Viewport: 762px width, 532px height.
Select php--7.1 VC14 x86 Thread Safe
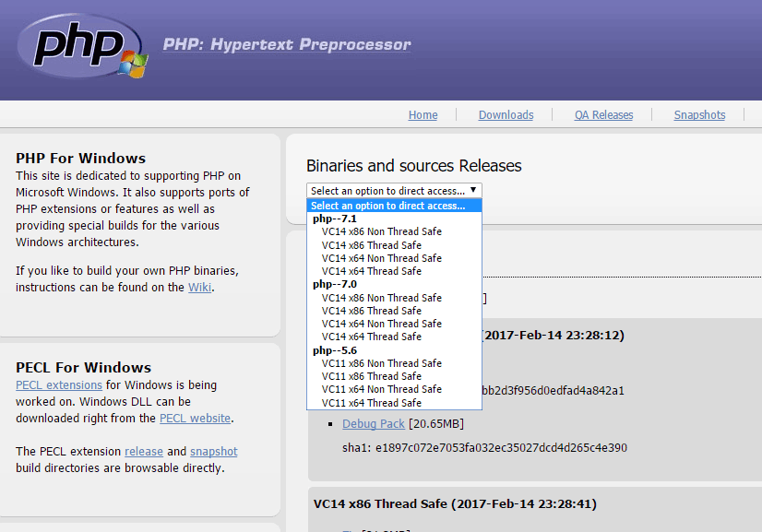[371, 245]
